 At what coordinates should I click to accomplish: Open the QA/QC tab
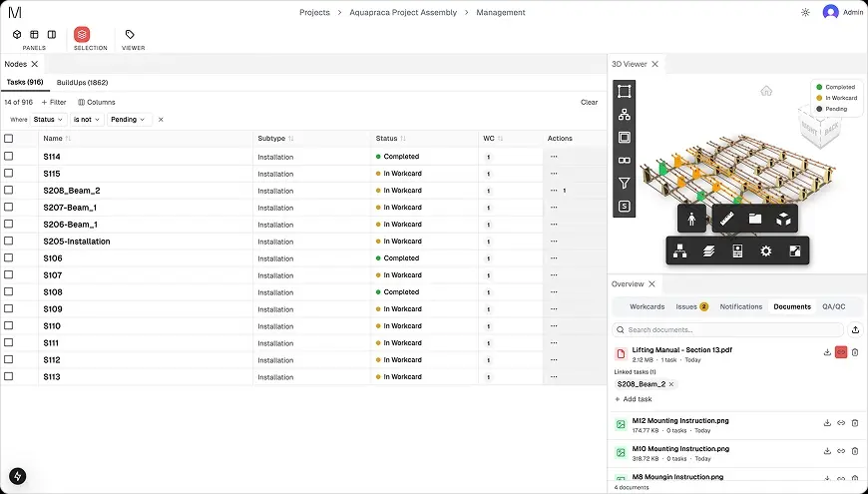tap(834, 306)
